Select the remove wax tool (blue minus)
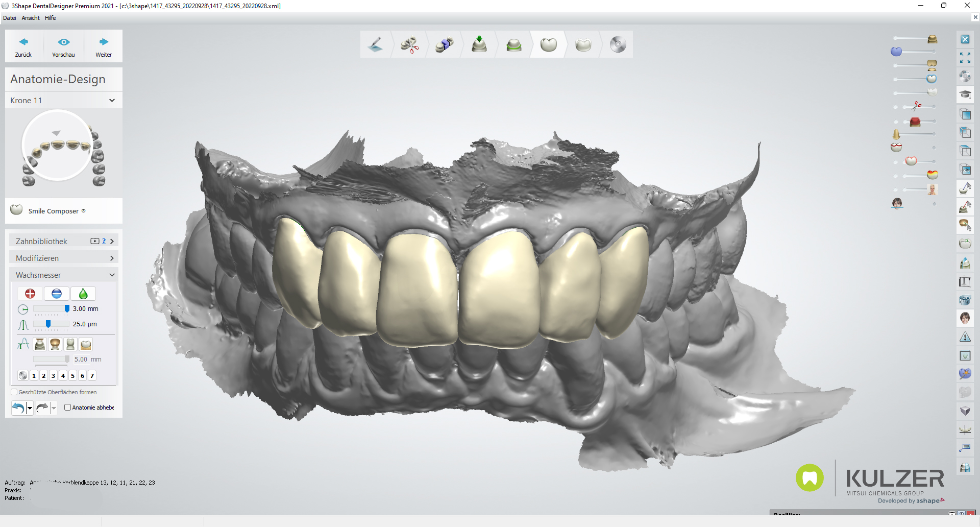 pyautogui.click(x=57, y=294)
